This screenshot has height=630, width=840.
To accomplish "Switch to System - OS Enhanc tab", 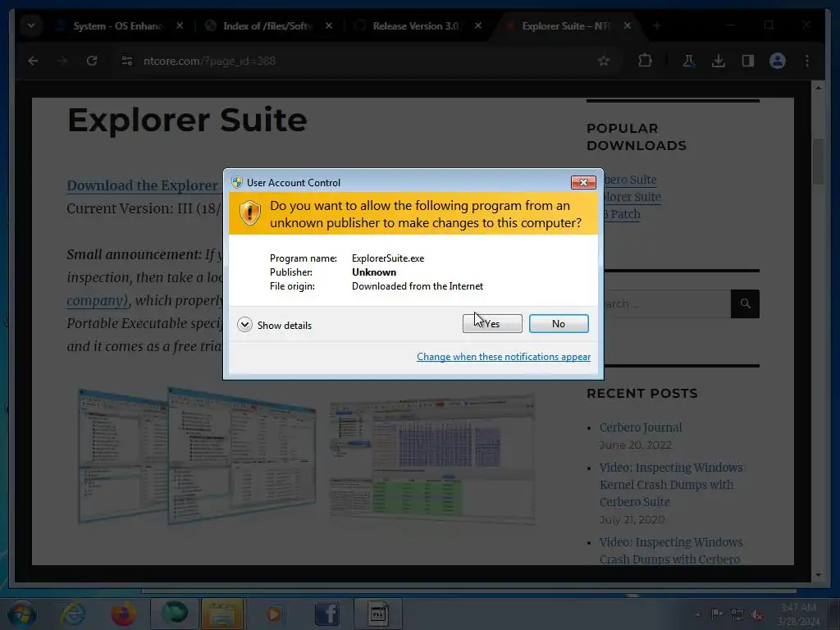I will pos(118,25).
